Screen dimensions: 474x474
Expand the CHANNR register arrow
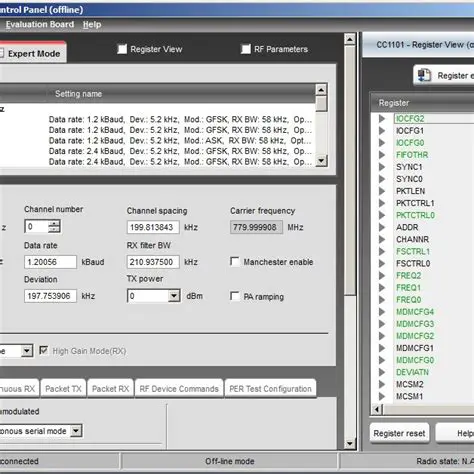[x=382, y=239]
